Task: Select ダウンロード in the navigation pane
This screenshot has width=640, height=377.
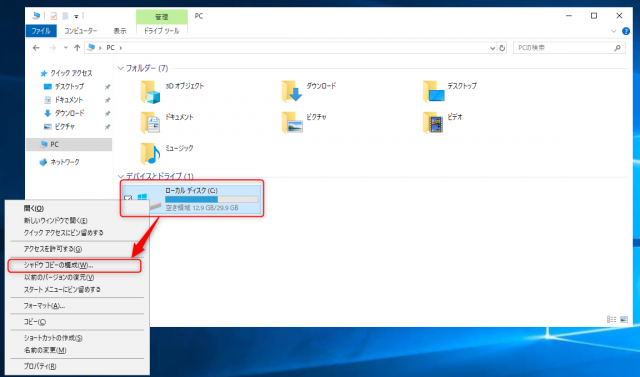Action: coord(64,113)
